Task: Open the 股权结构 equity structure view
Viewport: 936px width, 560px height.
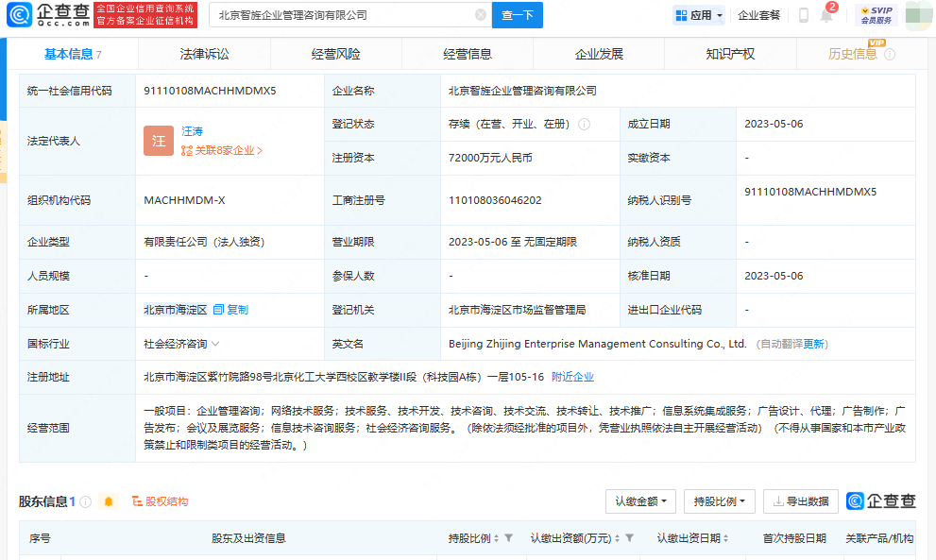Action: pyautogui.click(x=160, y=501)
